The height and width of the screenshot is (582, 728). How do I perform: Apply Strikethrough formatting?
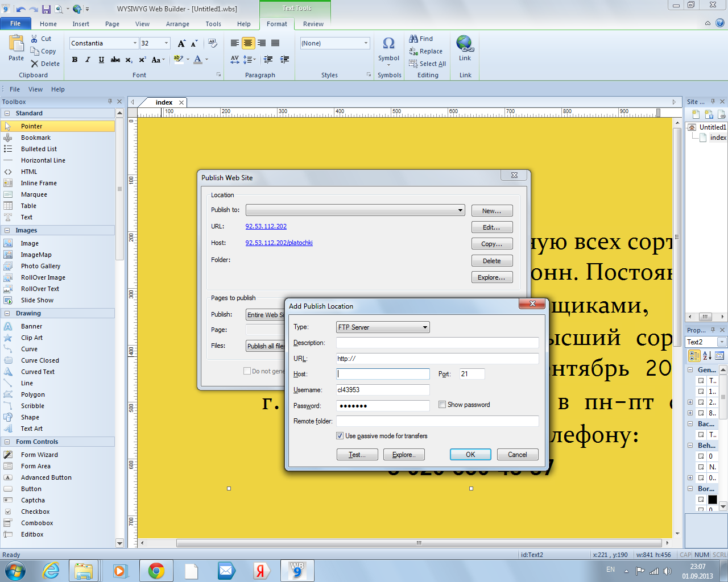tap(115, 60)
